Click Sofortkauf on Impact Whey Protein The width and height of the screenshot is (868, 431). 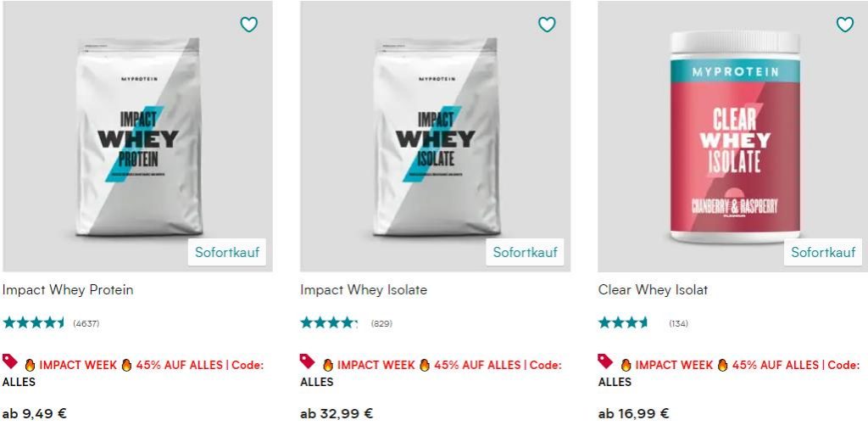tap(227, 252)
